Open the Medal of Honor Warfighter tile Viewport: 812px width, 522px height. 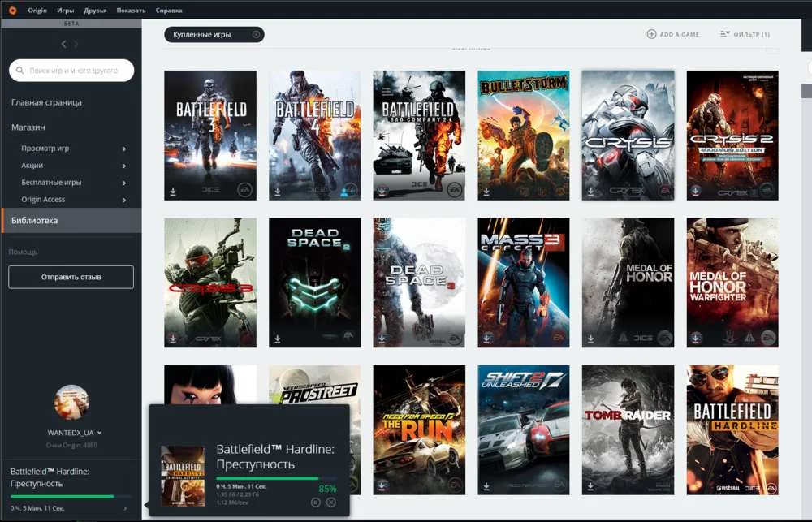click(732, 283)
